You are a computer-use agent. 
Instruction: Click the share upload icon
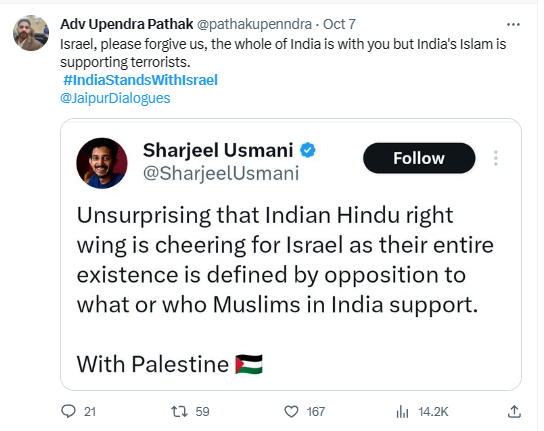pyautogui.click(x=514, y=412)
